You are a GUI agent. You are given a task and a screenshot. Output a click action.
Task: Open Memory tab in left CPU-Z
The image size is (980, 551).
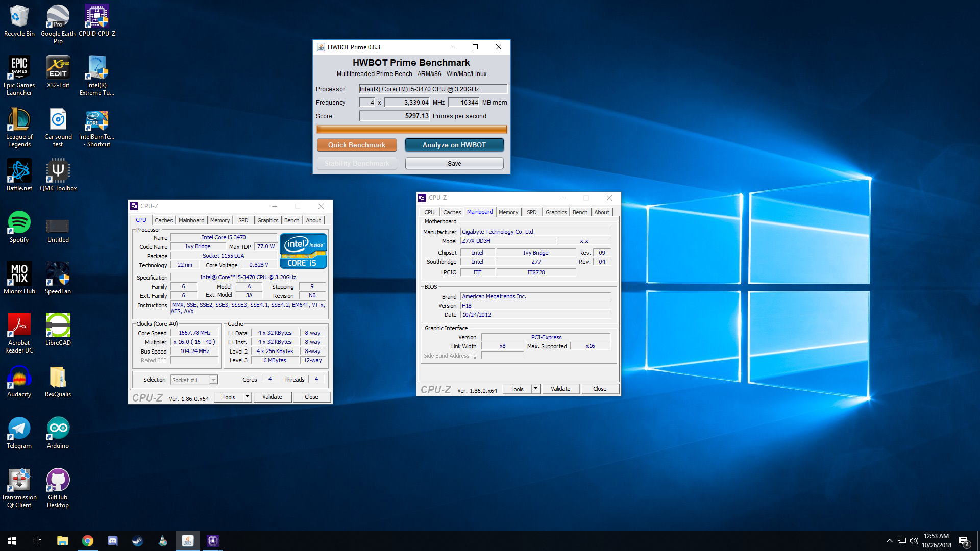coord(220,220)
